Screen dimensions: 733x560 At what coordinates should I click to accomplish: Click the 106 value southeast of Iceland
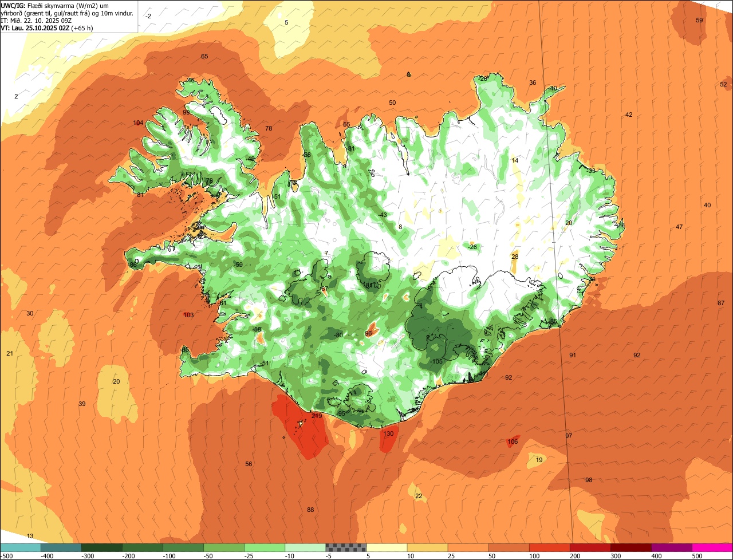(x=513, y=441)
